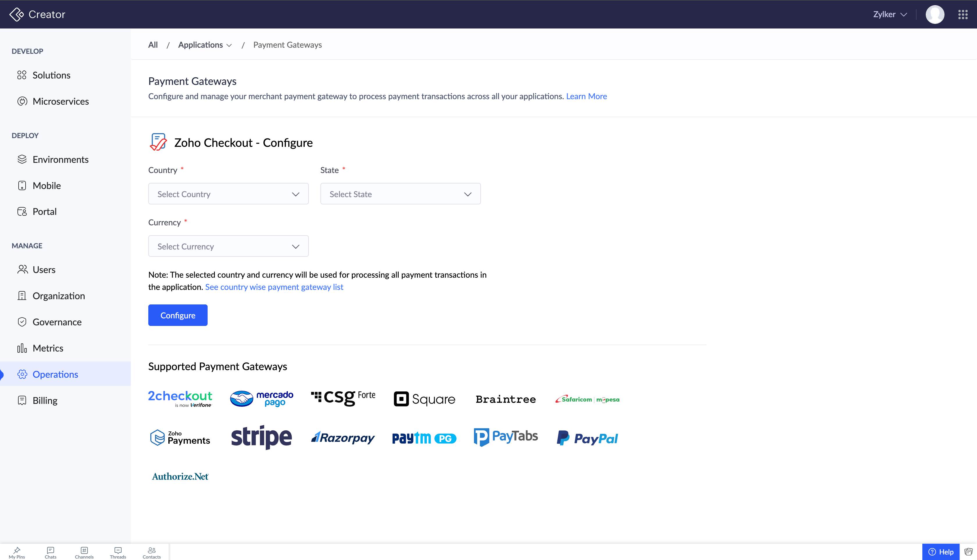Click the icon beside Help button
The height and width of the screenshot is (560, 977).
pyautogui.click(x=968, y=552)
